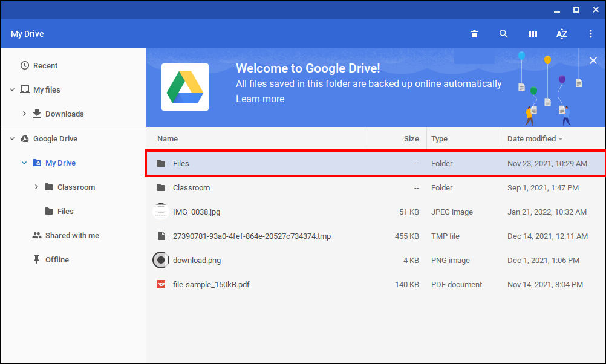This screenshot has width=606, height=364.
Task: Click the download.png thumbnail
Action: [x=161, y=259]
